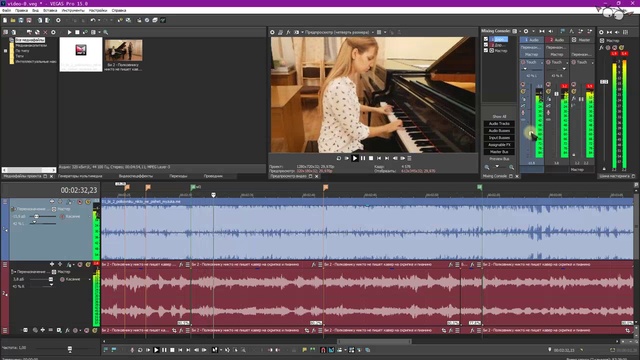The image size is (640, 360).
Task: Open video output FX icon above preview
Action: point(288,32)
